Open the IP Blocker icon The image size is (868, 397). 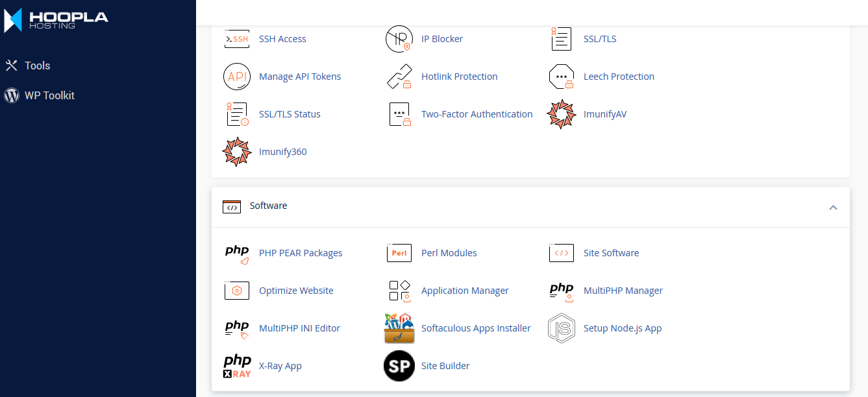click(x=399, y=39)
